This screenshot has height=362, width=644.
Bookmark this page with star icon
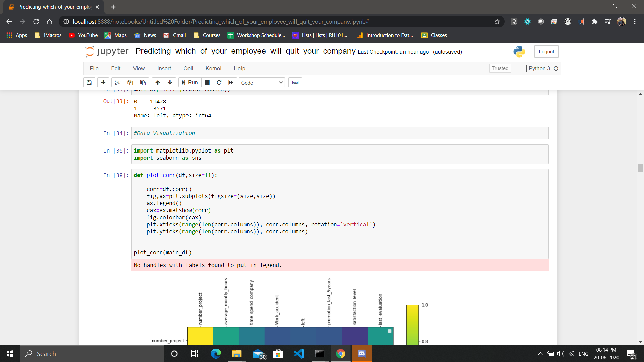click(497, 22)
